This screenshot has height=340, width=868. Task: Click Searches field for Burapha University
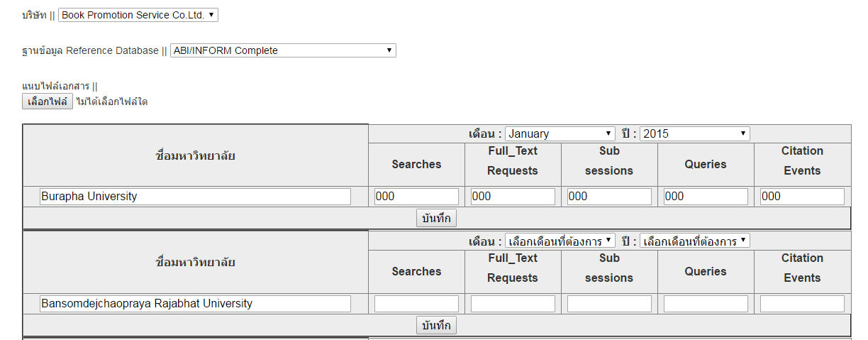416,197
